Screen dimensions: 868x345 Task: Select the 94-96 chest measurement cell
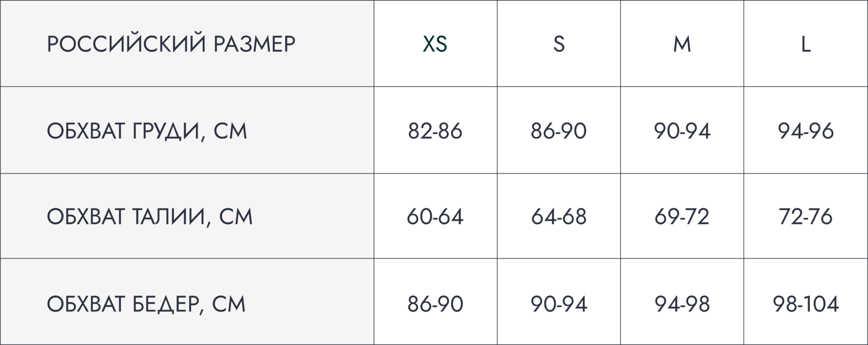[x=805, y=131]
